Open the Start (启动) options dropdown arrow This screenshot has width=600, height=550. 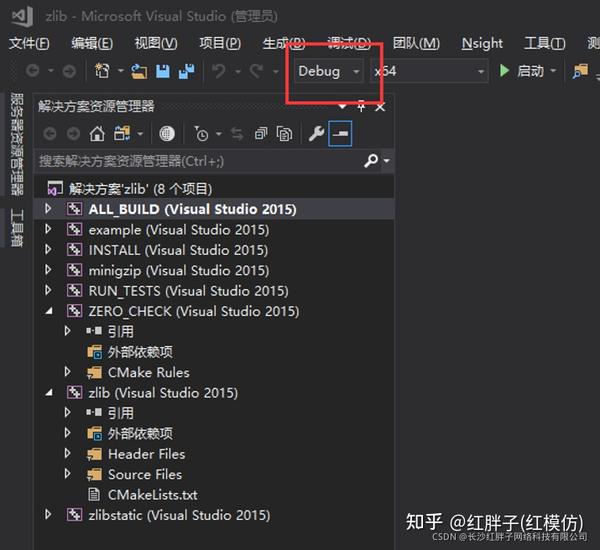click(x=553, y=71)
